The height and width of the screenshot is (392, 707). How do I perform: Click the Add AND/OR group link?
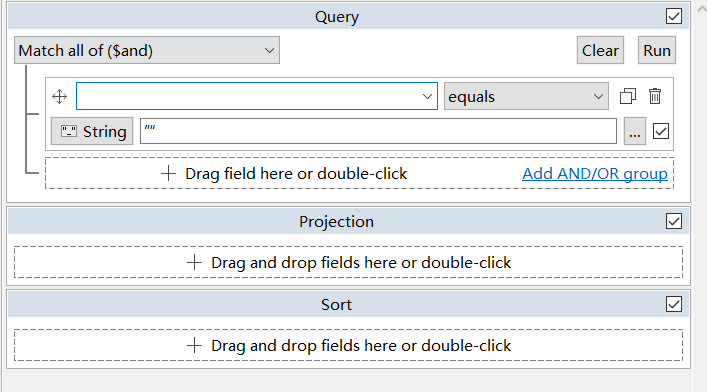tap(595, 174)
